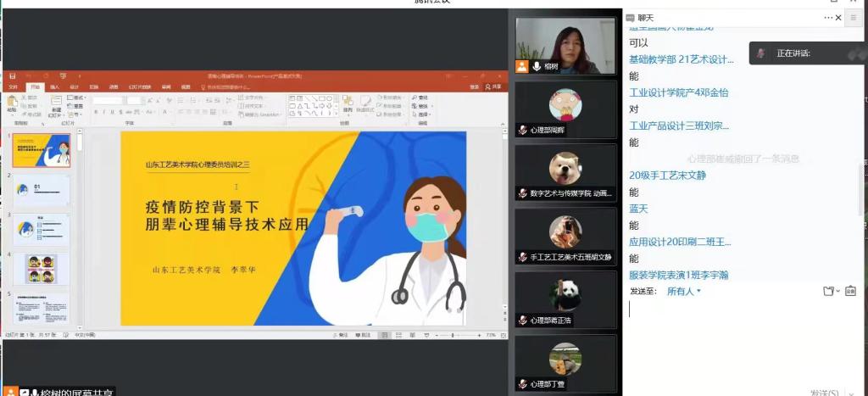
Task: Click the save icon in title bar
Action: pos(10,76)
